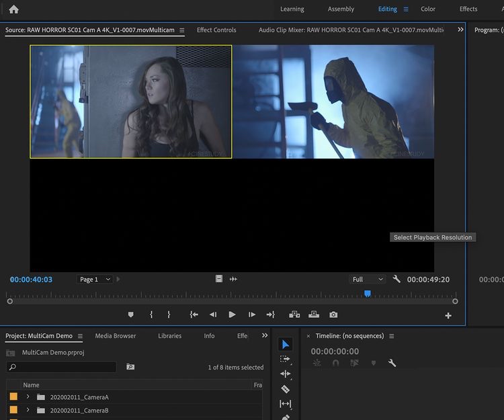Play the source clip

pos(232,314)
